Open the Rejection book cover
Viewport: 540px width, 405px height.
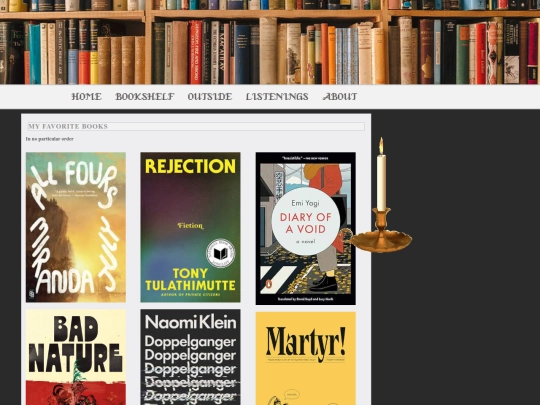tap(190, 227)
